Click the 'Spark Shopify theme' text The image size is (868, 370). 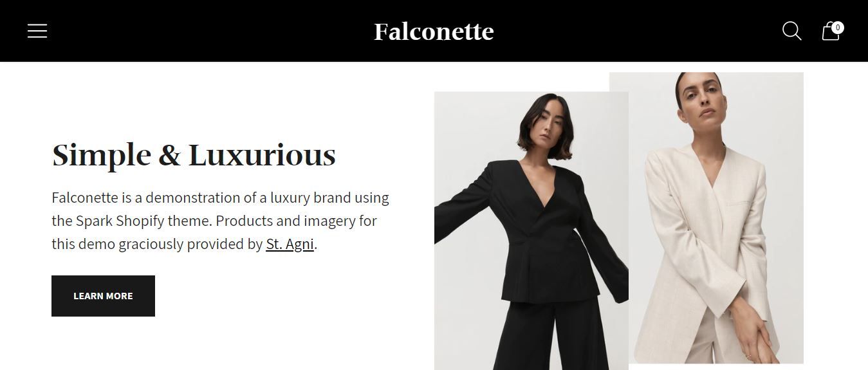(x=143, y=221)
